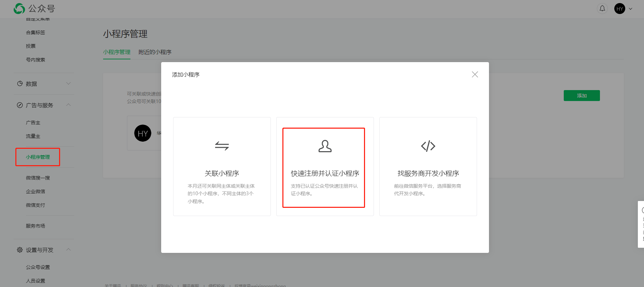Image resolution: width=644 pixels, height=287 pixels.
Task: Click the 设置与开发 section label
Action: (x=40, y=250)
